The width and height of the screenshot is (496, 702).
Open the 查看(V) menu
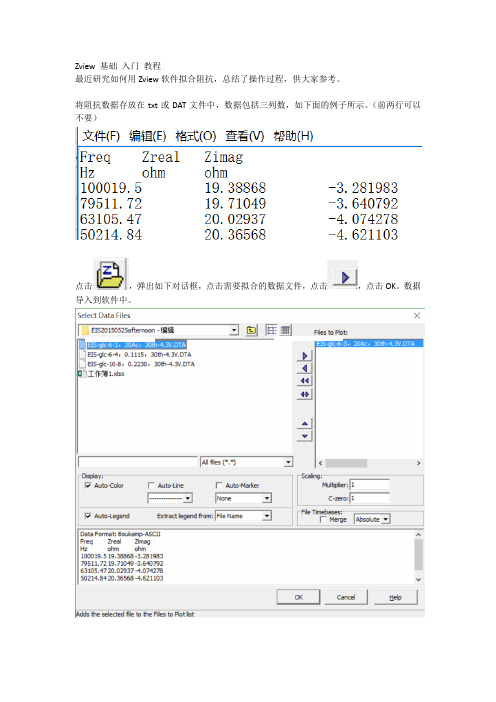pos(244,136)
